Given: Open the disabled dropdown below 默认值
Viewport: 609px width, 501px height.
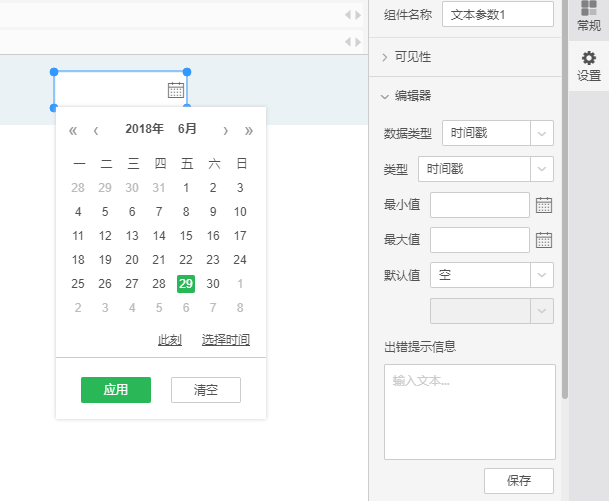Looking at the screenshot, I should (492, 311).
